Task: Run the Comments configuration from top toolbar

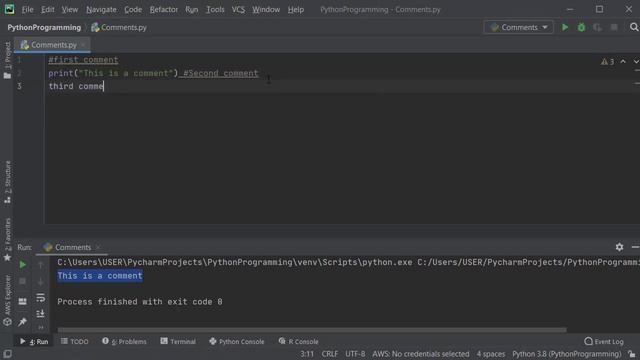Action: click(x=565, y=27)
